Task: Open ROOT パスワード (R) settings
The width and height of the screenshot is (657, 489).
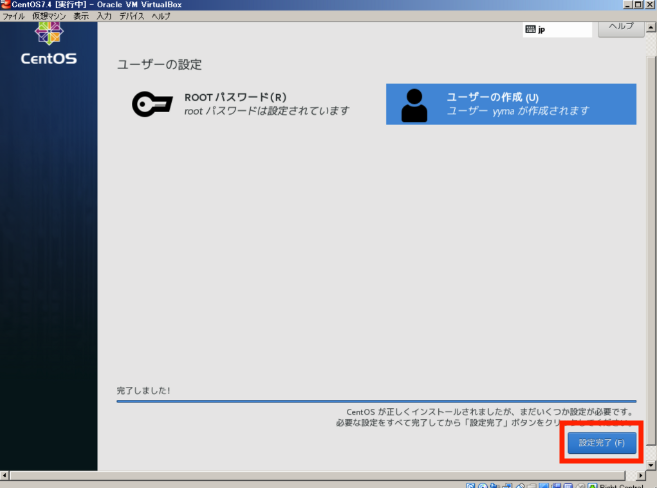Action: tap(241, 104)
